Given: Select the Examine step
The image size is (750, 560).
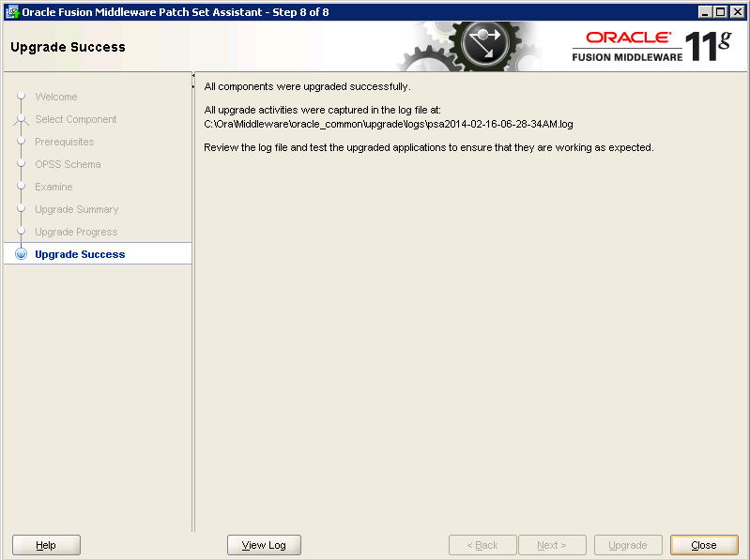Looking at the screenshot, I should click(54, 187).
